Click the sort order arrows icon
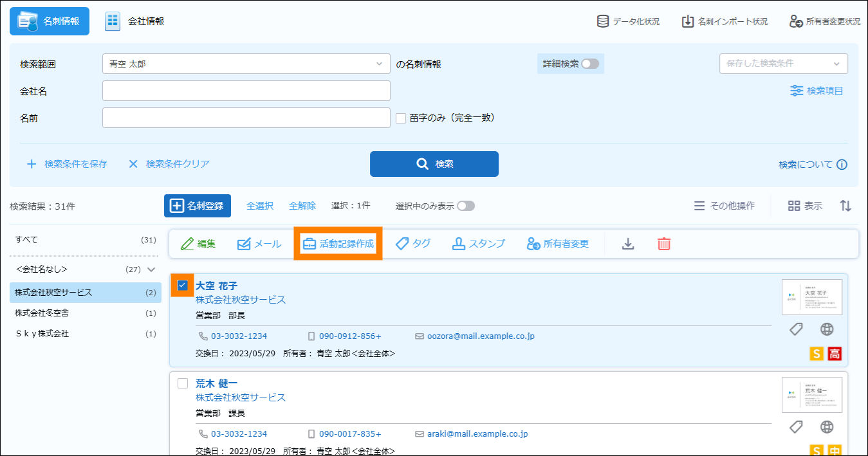This screenshot has width=868, height=456. [x=845, y=206]
